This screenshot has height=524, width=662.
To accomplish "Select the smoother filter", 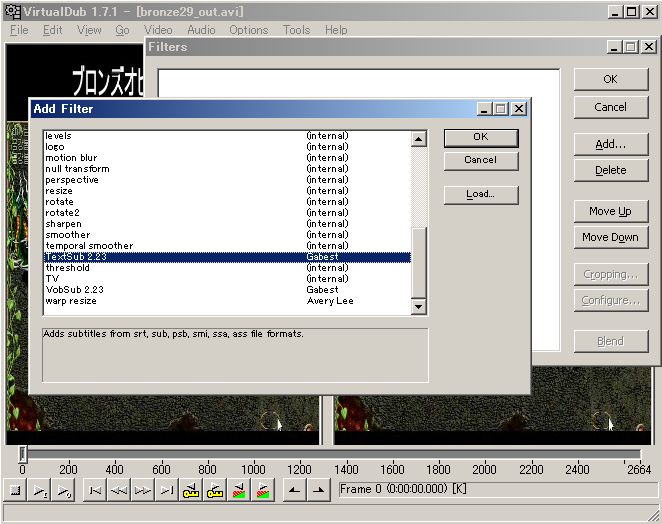I will coord(228,235).
